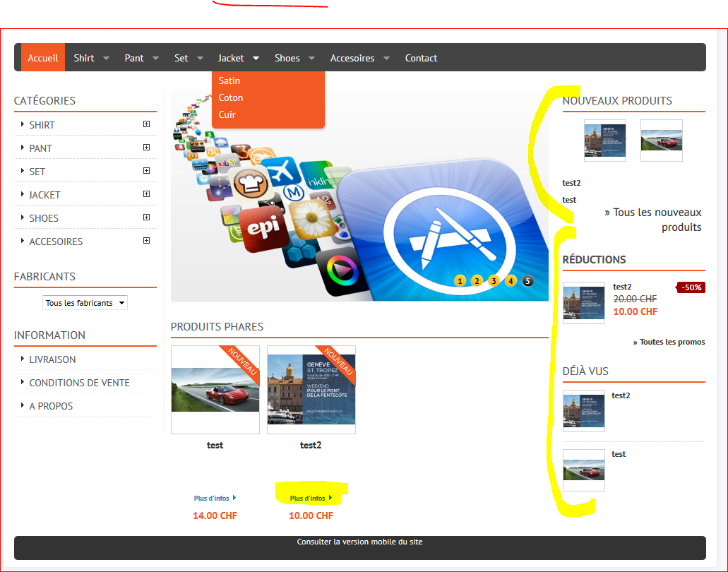
Task: Open the Nouveaux Produits block heading
Action: click(x=617, y=101)
